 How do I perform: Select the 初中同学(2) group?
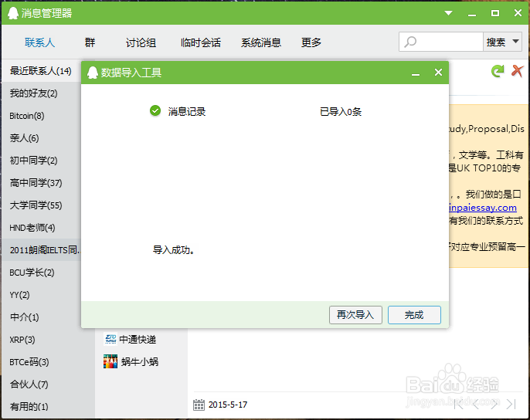(41, 161)
